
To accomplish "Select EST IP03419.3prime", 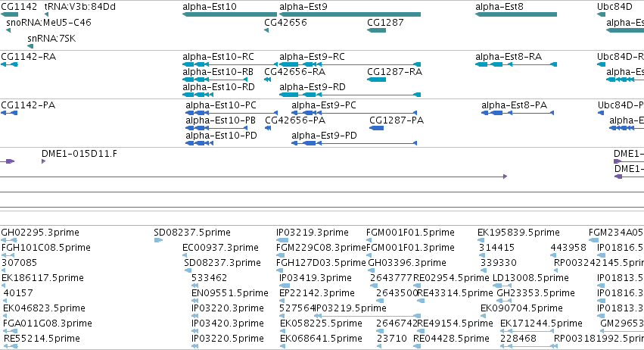I will point(285,286).
